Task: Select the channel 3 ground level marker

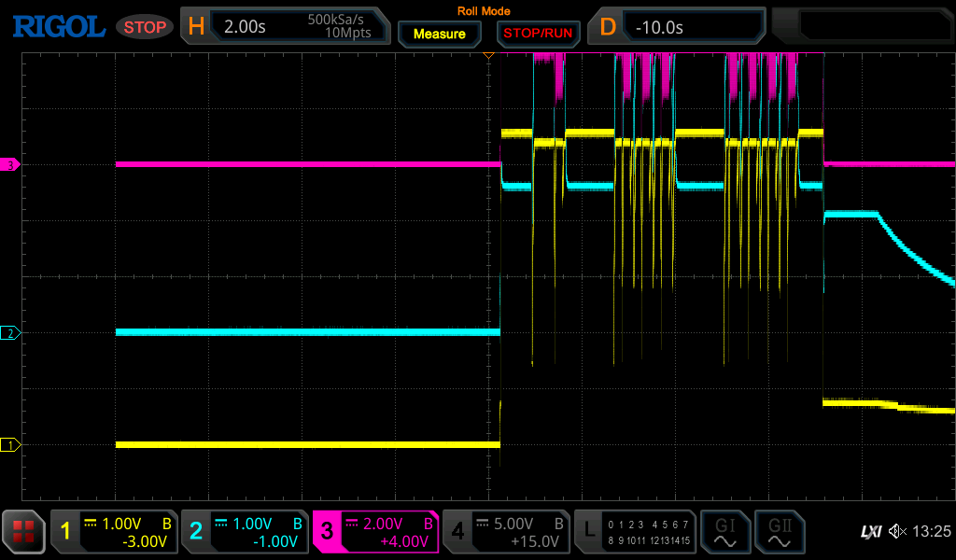Action: 10,164
